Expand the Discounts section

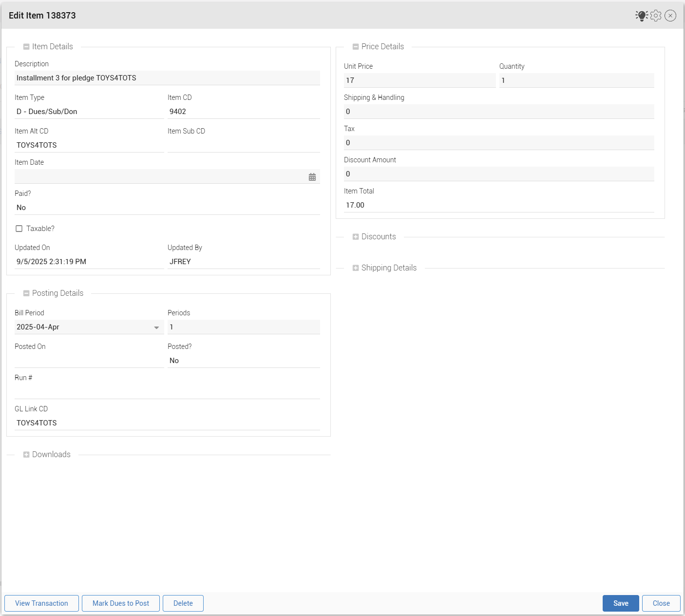[x=356, y=237]
